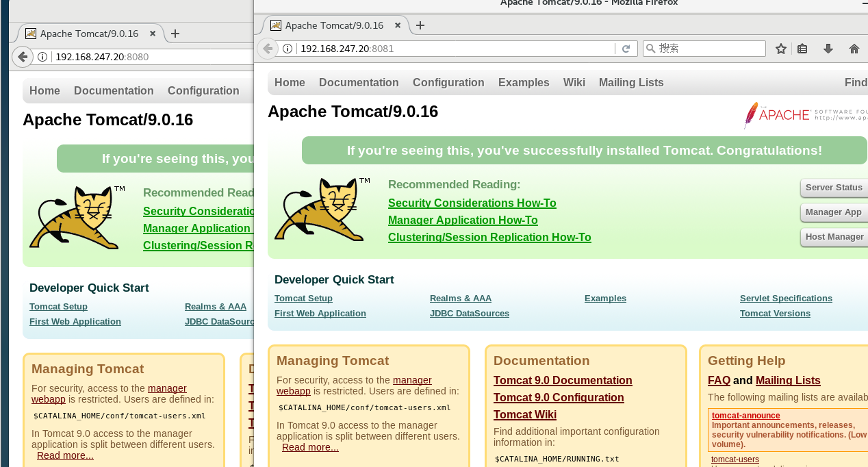
Task: Open the tomcat-users mailing list link
Action: 735,459
